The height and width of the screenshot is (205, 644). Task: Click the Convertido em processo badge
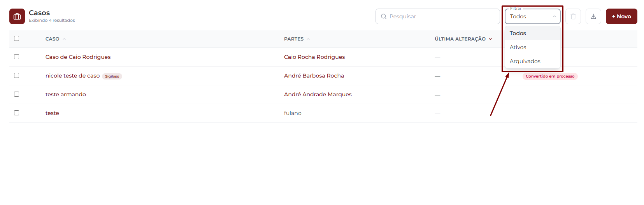550,76
